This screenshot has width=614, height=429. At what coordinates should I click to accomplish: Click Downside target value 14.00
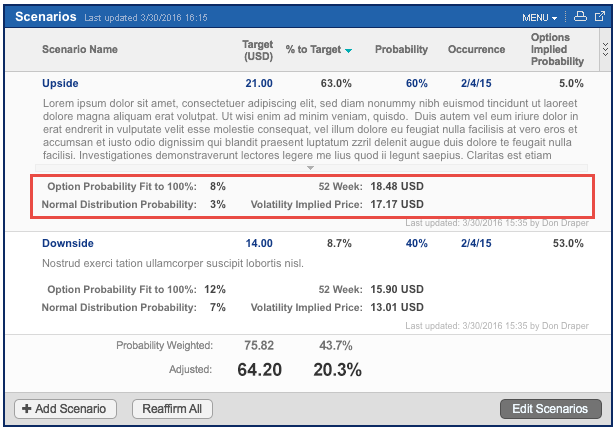(258, 243)
